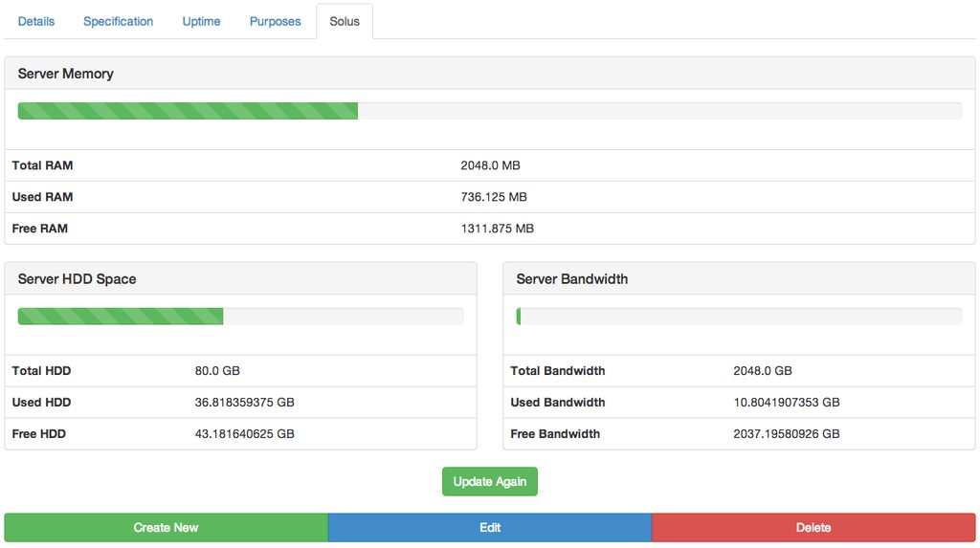The image size is (980, 548).
Task: Click the green Create New button
Action: pos(166,528)
